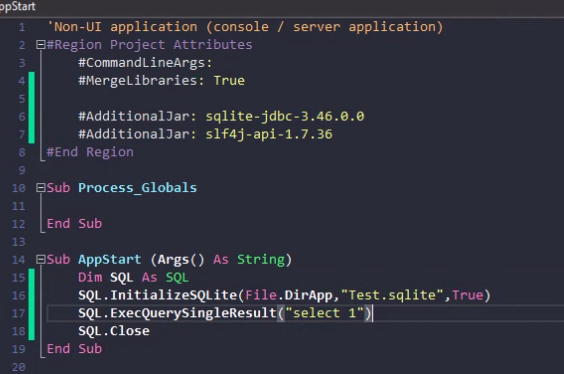Click line number 9 in gutter
The height and width of the screenshot is (374, 564).
pyautogui.click(x=22, y=170)
